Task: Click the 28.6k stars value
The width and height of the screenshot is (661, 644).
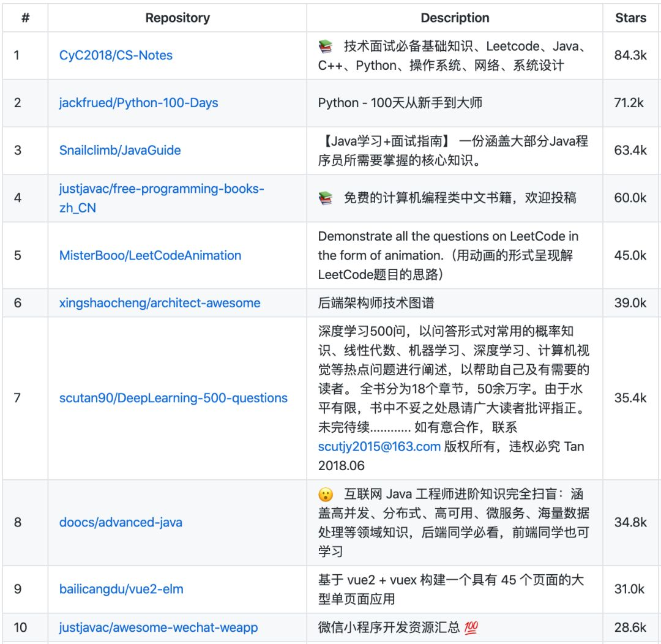Action: click(x=630, y=627)
